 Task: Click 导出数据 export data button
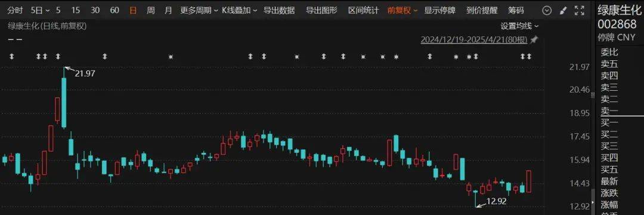(x=279, y=10)
